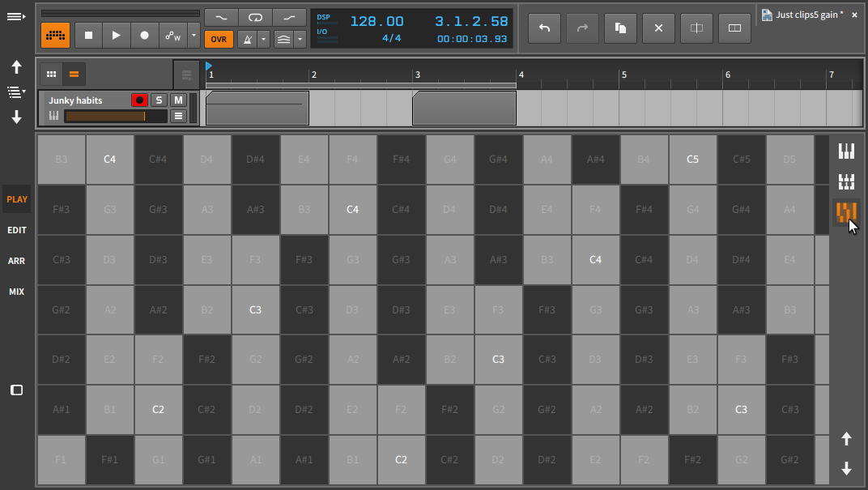Screen dimensions: 868x490
Task: Switch to the EDIT view
Action: [16, 230]
